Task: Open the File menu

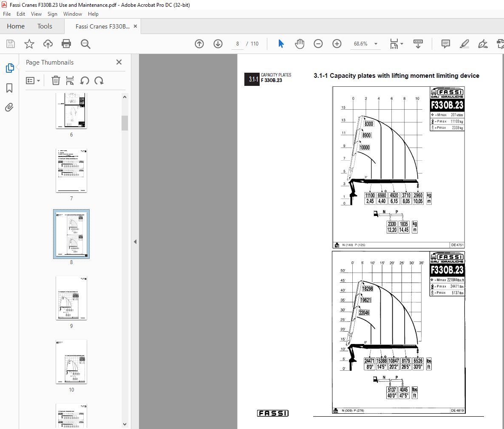Action: pyautogui.click(x=7, y=14)
